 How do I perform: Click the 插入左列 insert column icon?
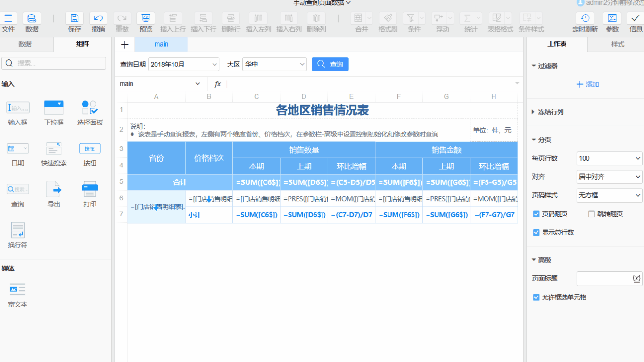click(258, 19)
